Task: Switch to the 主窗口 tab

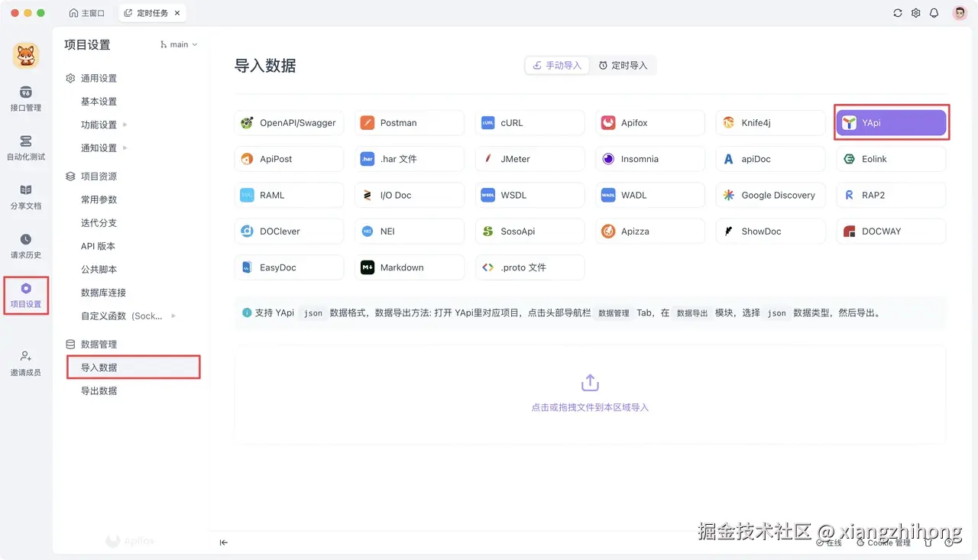Action: pyautogui.click(x=86, y=13)
